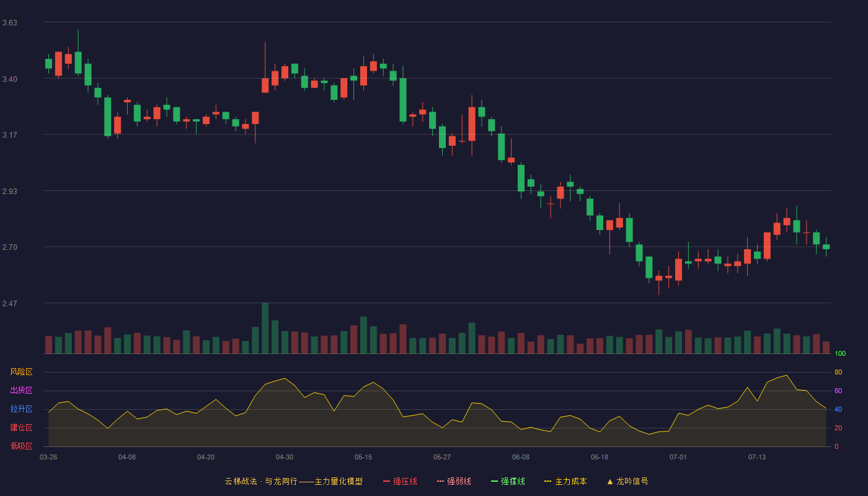
Task: Select the 风险区 zone label
Action: tap(21, 372)
